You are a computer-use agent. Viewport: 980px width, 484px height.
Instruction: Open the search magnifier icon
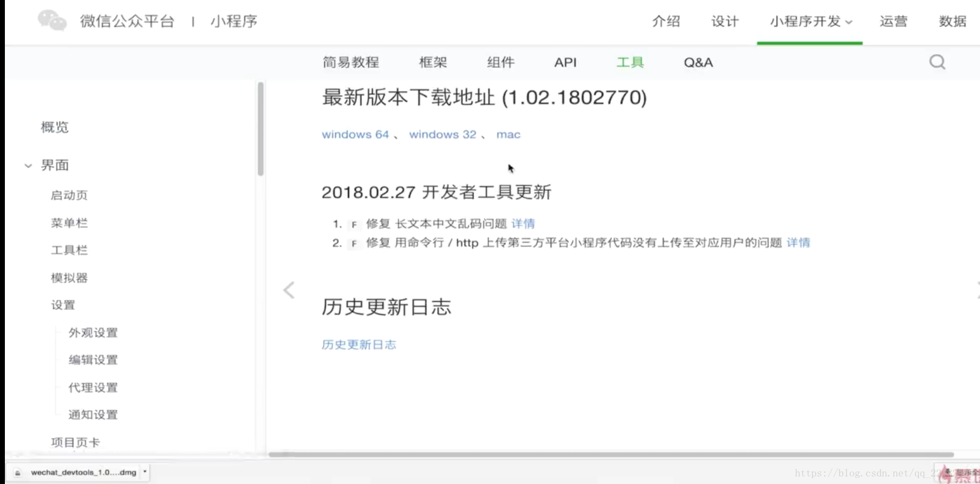click(x=937, y=62)
